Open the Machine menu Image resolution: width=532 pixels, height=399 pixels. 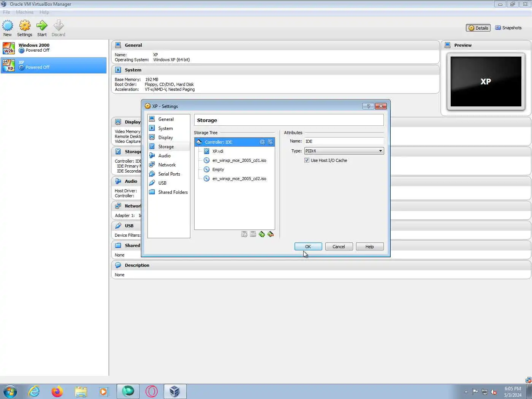click(x=25, y=12)
